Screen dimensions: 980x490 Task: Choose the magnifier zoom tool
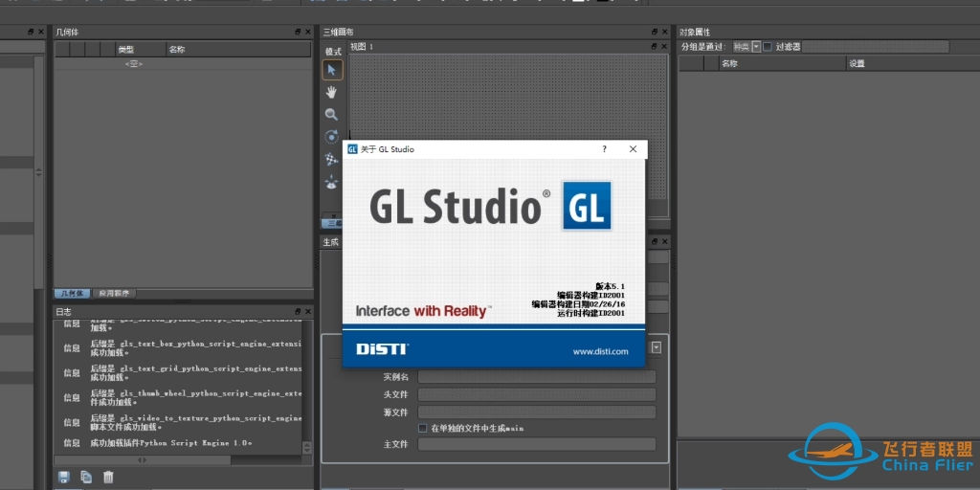coord(332,115)
